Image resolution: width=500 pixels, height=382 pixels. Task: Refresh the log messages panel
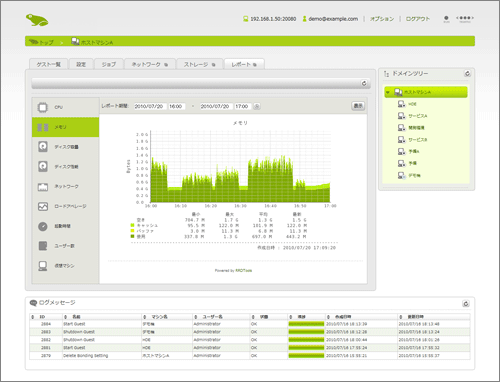click(466, 303)
